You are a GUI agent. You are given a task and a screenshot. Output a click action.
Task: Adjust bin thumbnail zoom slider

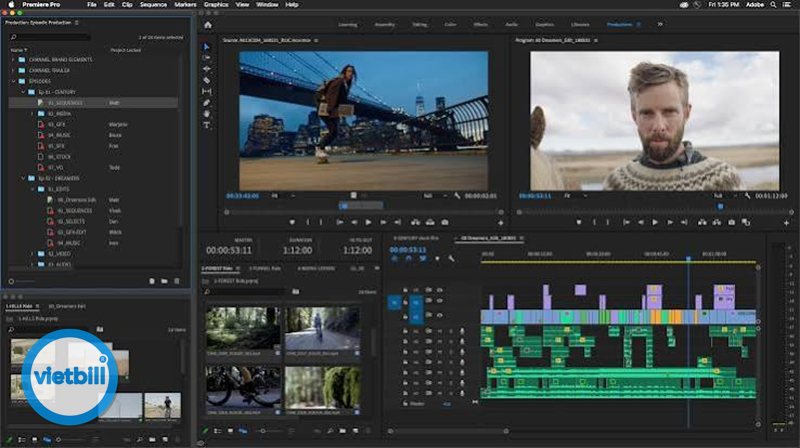click(263, 431)
